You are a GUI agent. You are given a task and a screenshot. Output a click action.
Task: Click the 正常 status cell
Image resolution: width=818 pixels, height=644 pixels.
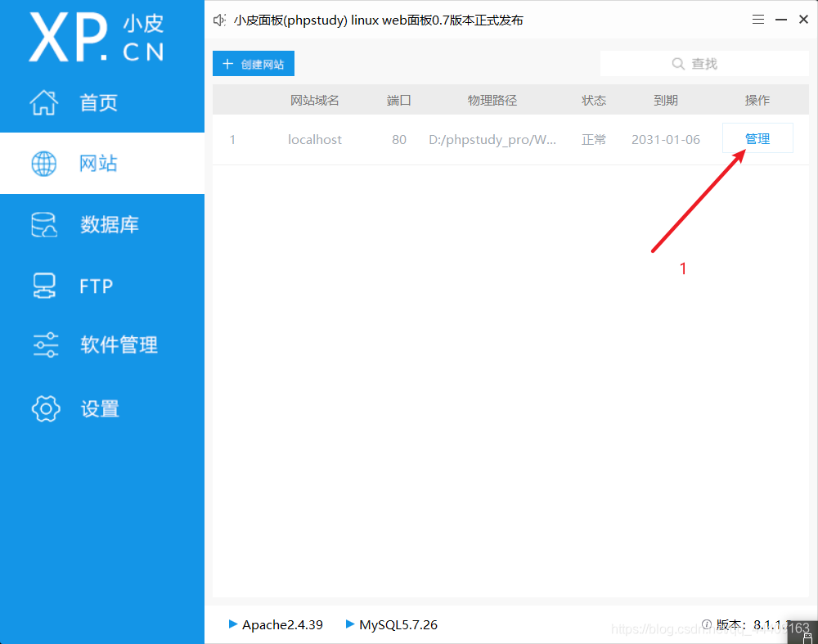[x=594, y=139]
